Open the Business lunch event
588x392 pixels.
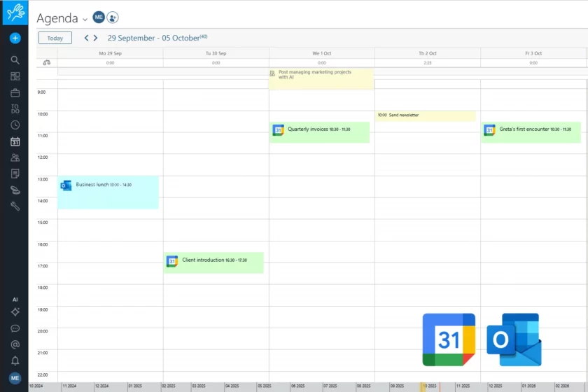(108, 192)
